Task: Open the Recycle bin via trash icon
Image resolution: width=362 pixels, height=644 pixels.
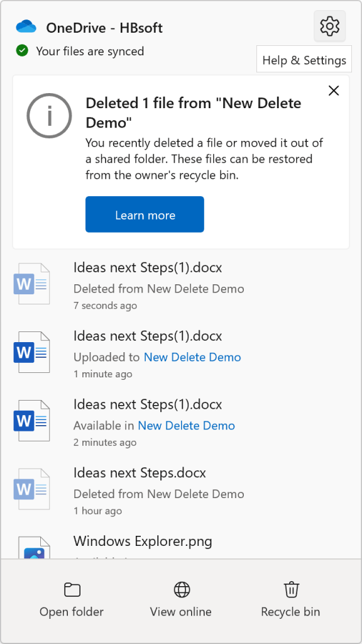Action: click(x=290, y=590)
